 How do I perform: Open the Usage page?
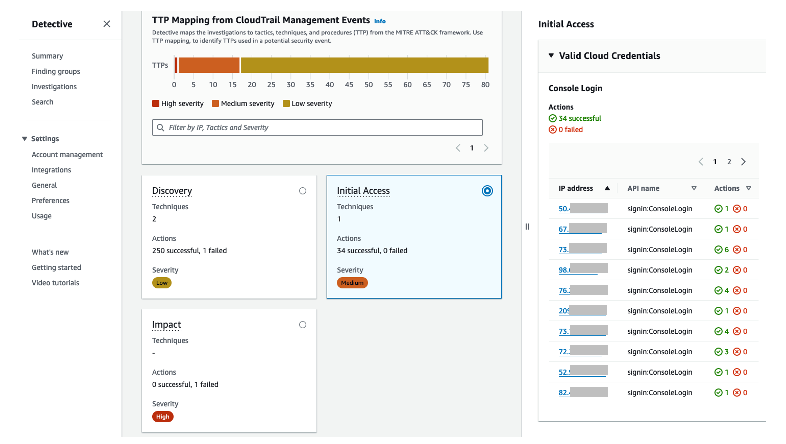pos(41,216)
